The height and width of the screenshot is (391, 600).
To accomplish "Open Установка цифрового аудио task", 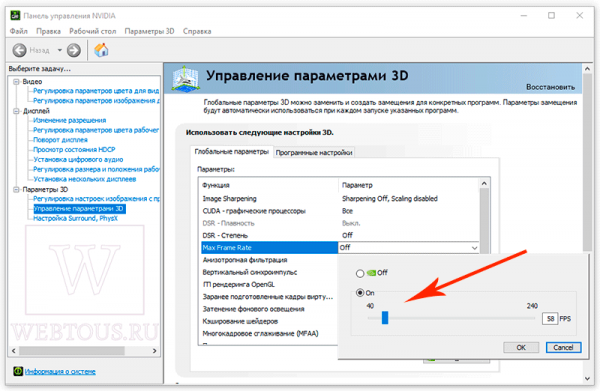I will point(78,160).
